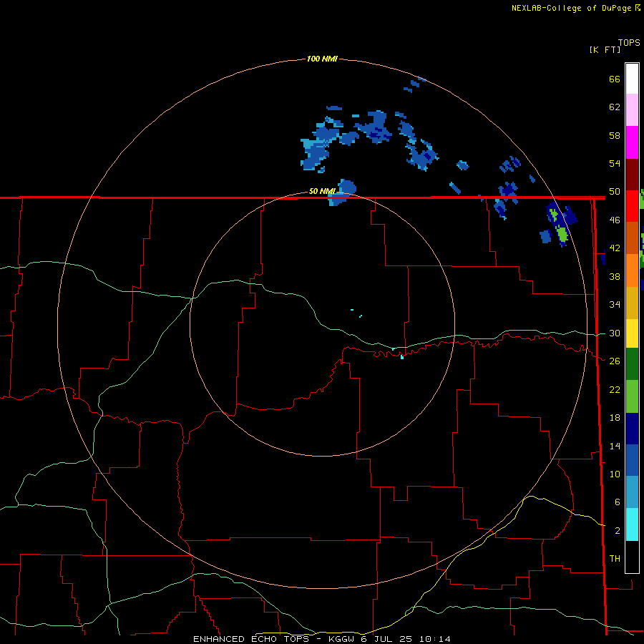Click the '30' legend value
Viewport: 644px width, 644px height.
(615, 333)
